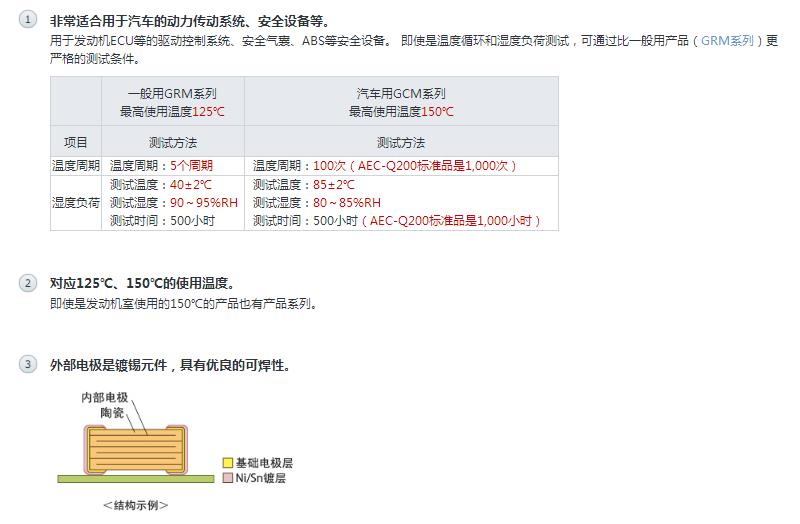Click the 内部电极 diagram label
This screenshot has height=524, width=800.
105,397
